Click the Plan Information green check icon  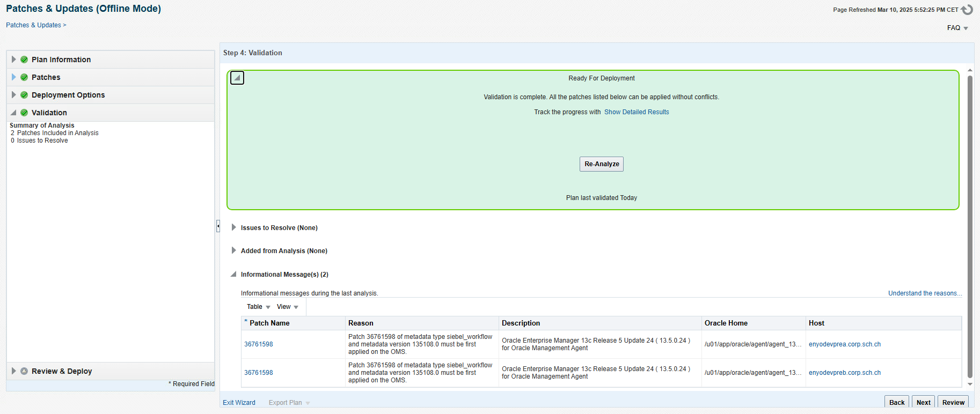(x=24, y=60)
